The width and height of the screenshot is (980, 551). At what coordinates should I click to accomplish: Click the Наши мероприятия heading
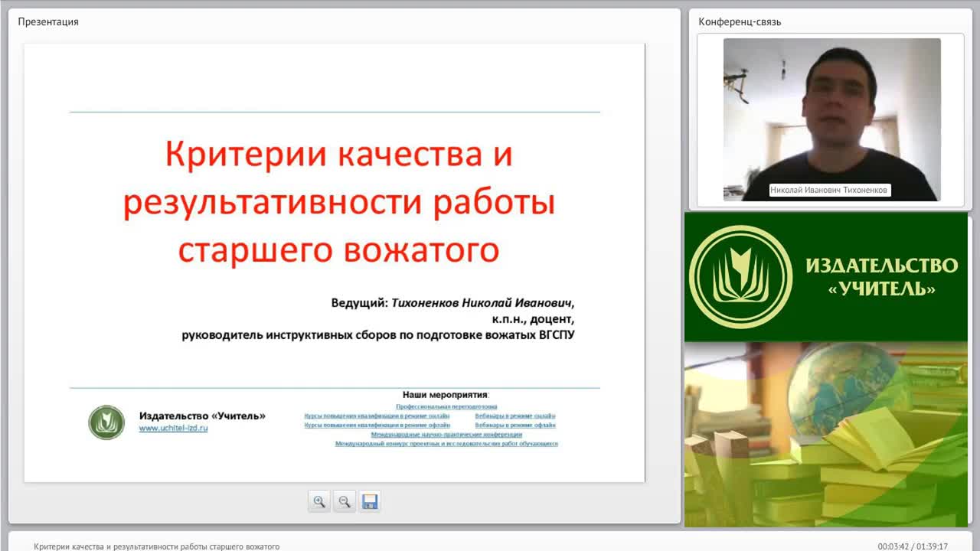446,395
